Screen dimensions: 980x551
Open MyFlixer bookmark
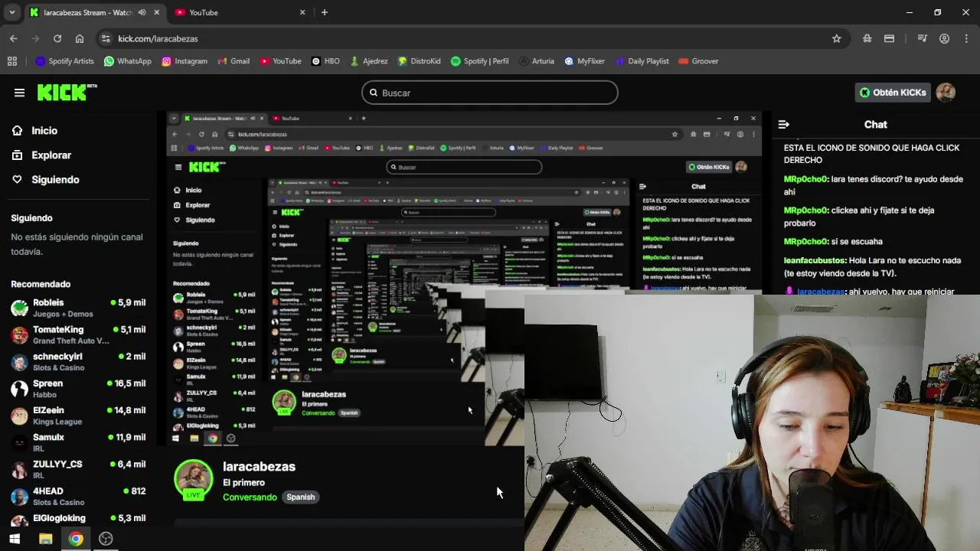point(584,61)
